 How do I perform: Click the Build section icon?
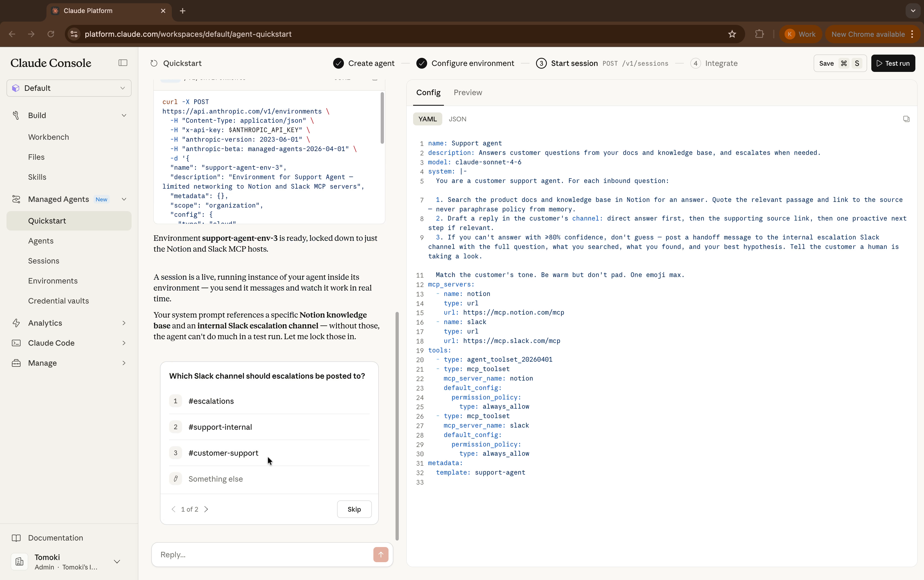click(16, 115)
